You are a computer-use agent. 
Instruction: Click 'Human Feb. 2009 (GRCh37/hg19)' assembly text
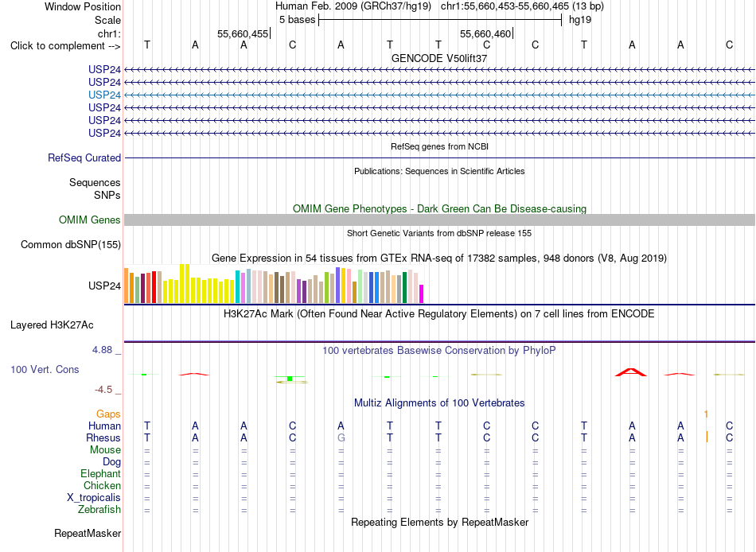[x=353, y=6]
